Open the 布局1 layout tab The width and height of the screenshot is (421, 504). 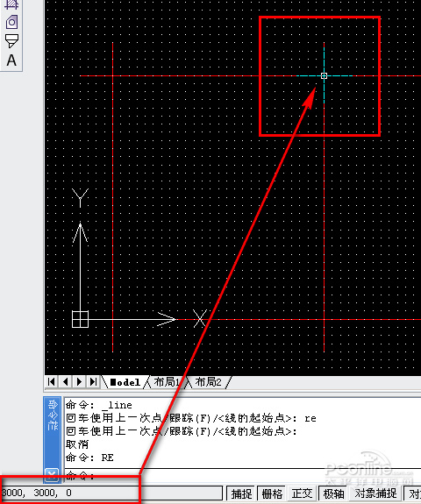167,382
